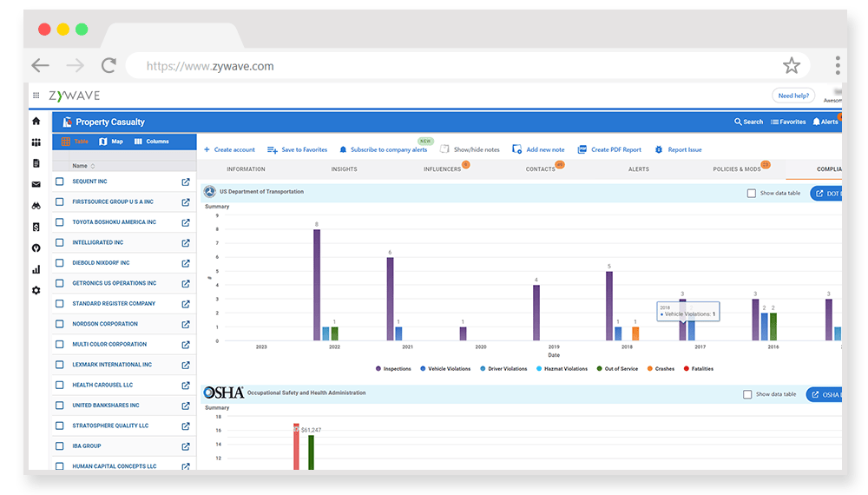This screenshot has height=495, width=868.
Task: Enable Show data table for OSHA chart
Action: (x=747, y=394)
